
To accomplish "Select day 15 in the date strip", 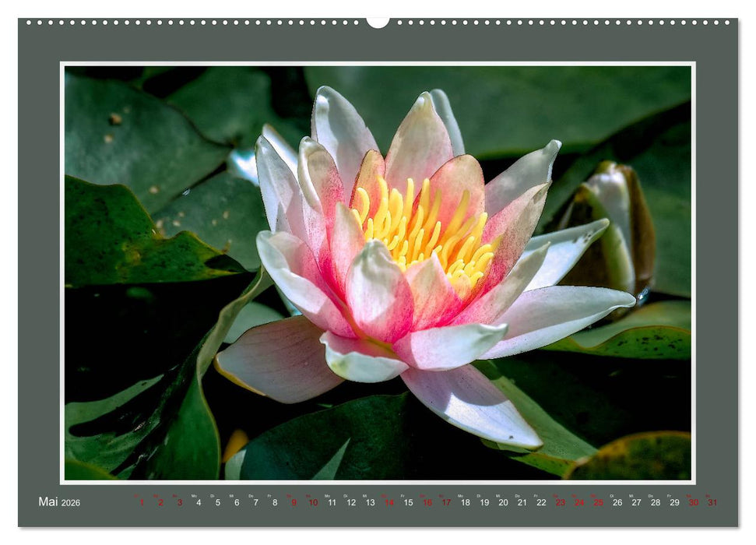I will pyautogui.click(x=408, y=503).
